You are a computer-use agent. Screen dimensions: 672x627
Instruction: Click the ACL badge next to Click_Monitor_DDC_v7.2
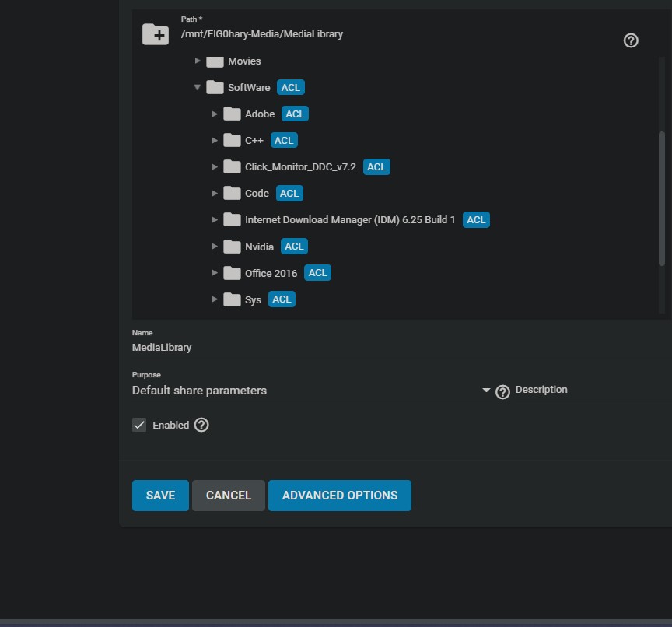376,167
